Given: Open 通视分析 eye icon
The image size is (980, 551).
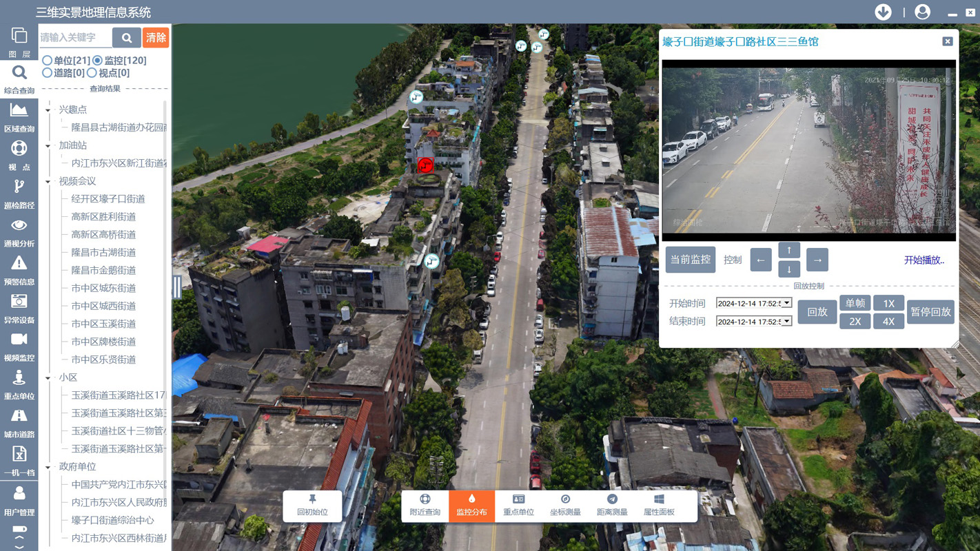Looking at the screenshot, I should [x=19, y=233].
